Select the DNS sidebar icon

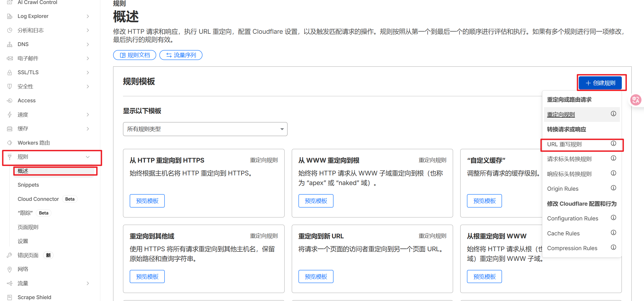(10, 44)
